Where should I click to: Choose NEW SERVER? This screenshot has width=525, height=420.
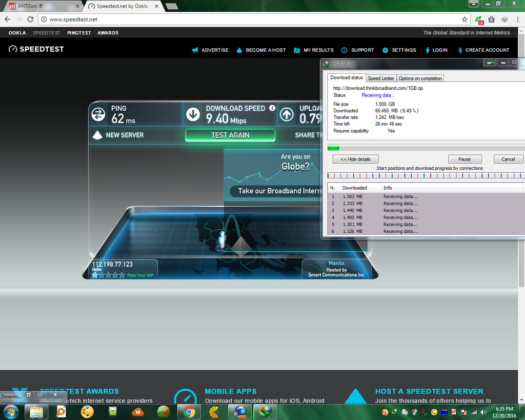point(118,135)
